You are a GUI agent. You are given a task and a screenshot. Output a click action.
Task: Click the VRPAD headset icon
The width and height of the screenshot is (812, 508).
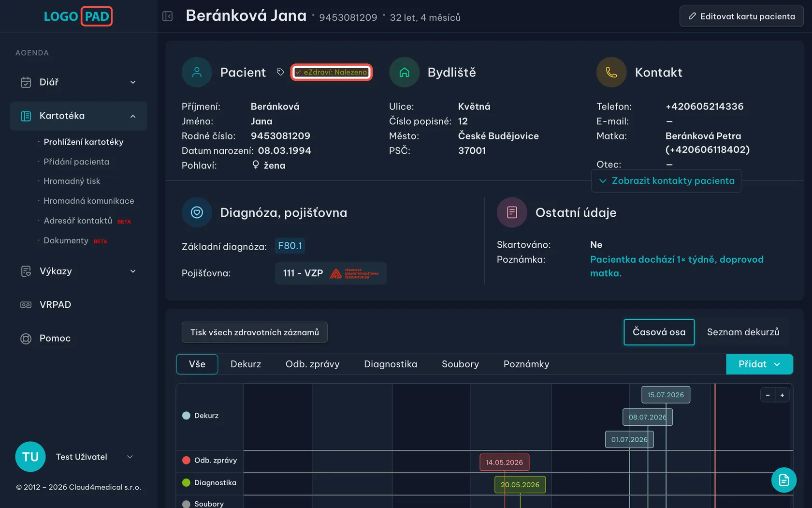[26, 305]
